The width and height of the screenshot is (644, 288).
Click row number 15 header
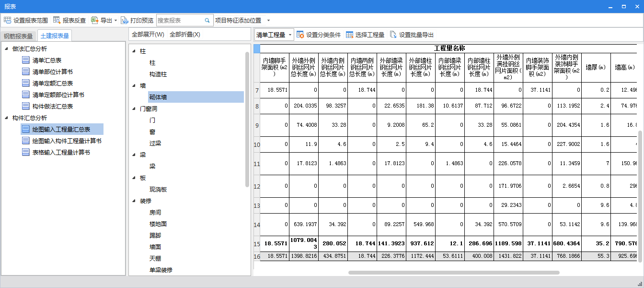257,244
